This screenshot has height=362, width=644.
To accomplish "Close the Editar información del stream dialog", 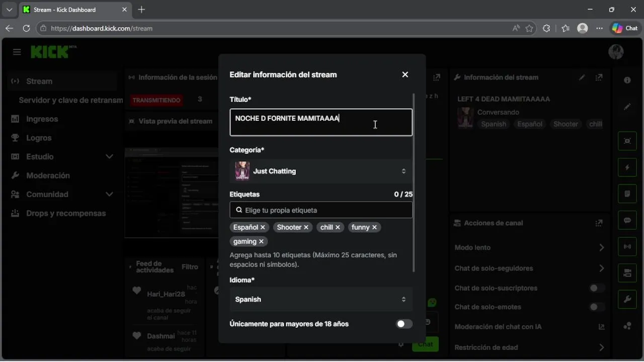I will pyautogui.click(x=405, y=74).
